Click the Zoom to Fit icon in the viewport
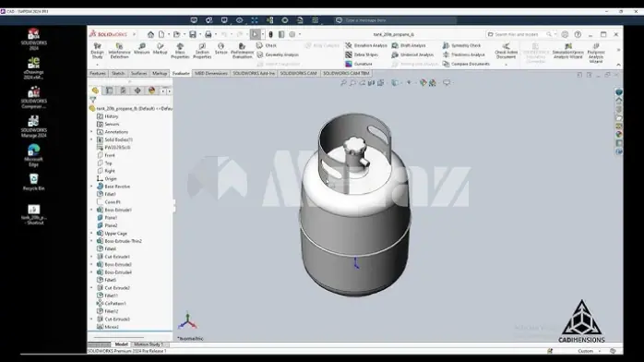The width and height of the screenshot is (644, 362). 343,82
